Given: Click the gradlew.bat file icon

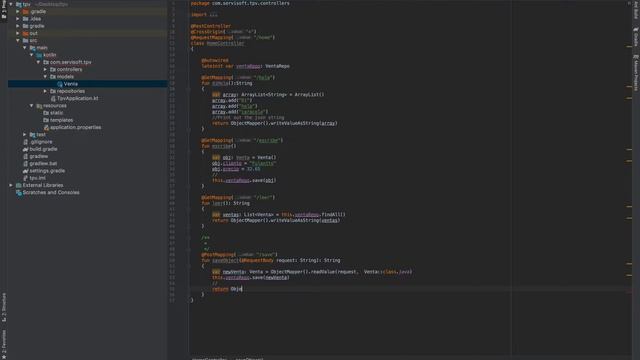Looking at the screenshot, I should tap(26, 164).
